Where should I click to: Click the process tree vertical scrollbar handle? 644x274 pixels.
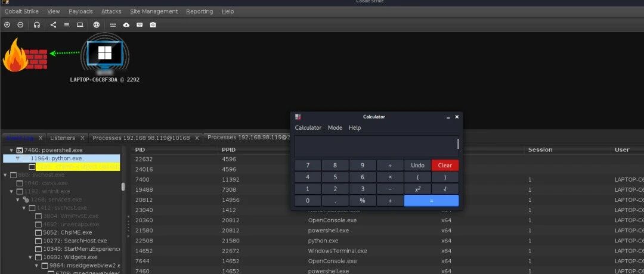[x=123, y=186]
